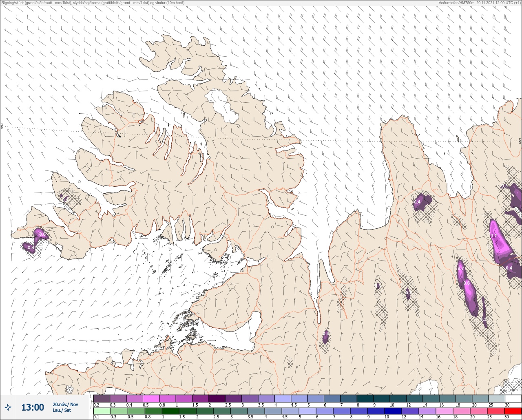This screenshot has height=420, width=522.
Task: Pick the pale green 0.1 swatch in bottom legend row
Action: 102,411
